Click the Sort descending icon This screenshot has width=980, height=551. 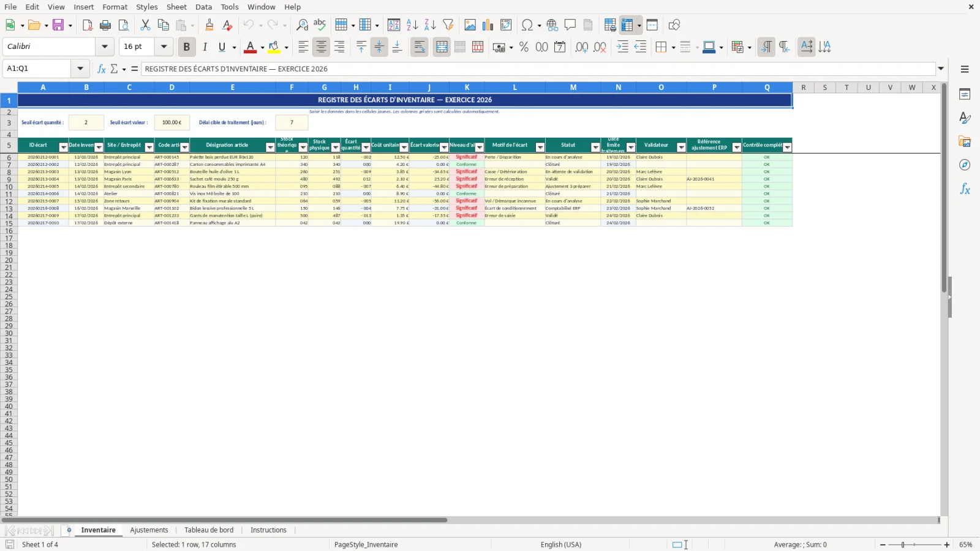coord(430,25)
